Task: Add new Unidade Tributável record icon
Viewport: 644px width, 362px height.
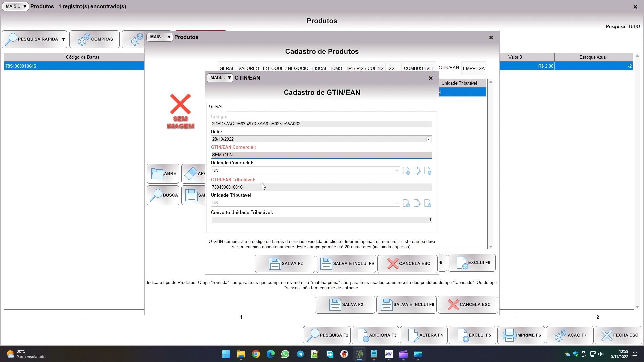Action: click(x=406, y=203)
